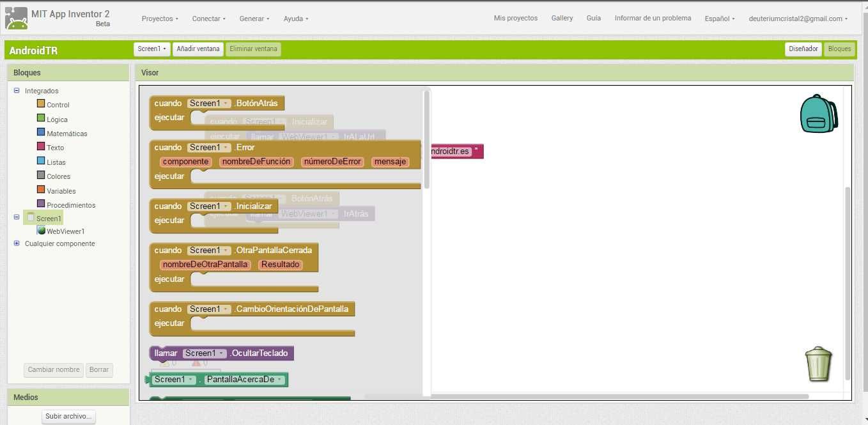Open the account email dropdown
Image resolution: width=868 pixels, height=425 pixels.
pyautogui.click(x=798, y=19)
